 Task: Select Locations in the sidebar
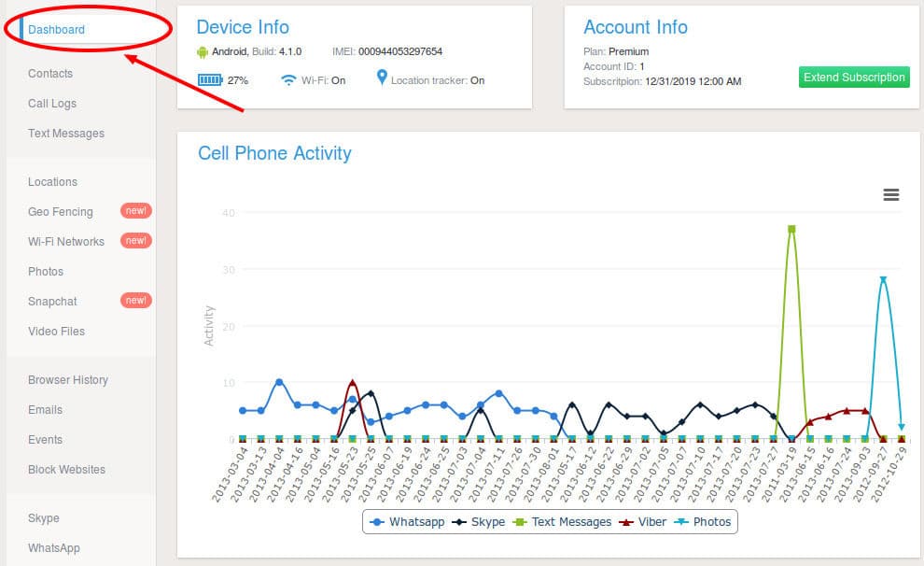52,181
